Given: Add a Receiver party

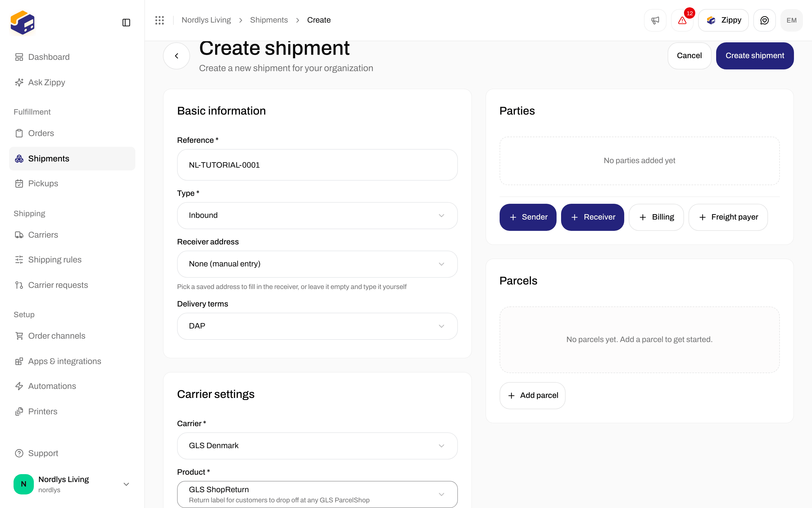Looking at the screenshot, I should click(593, 217).
